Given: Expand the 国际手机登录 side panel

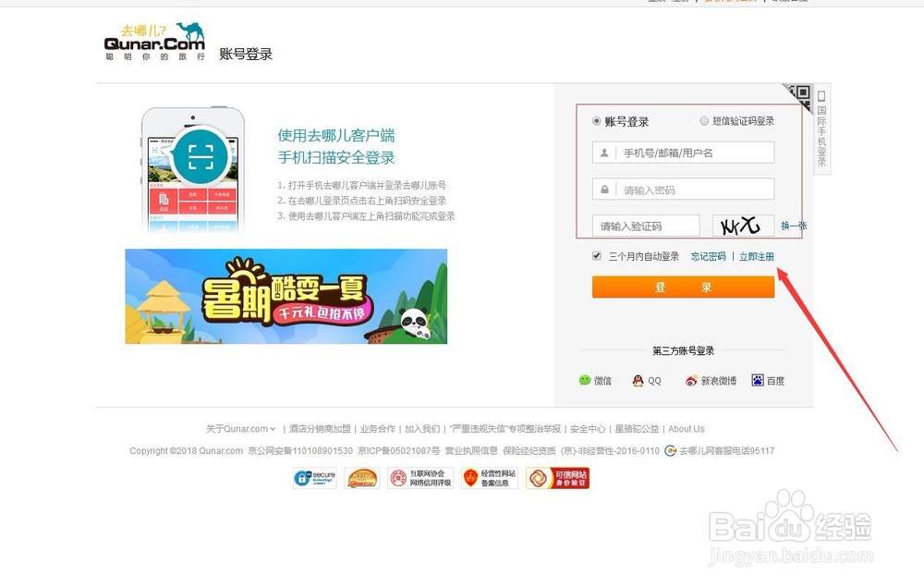Looking at the screenshot, I should 821,129.
